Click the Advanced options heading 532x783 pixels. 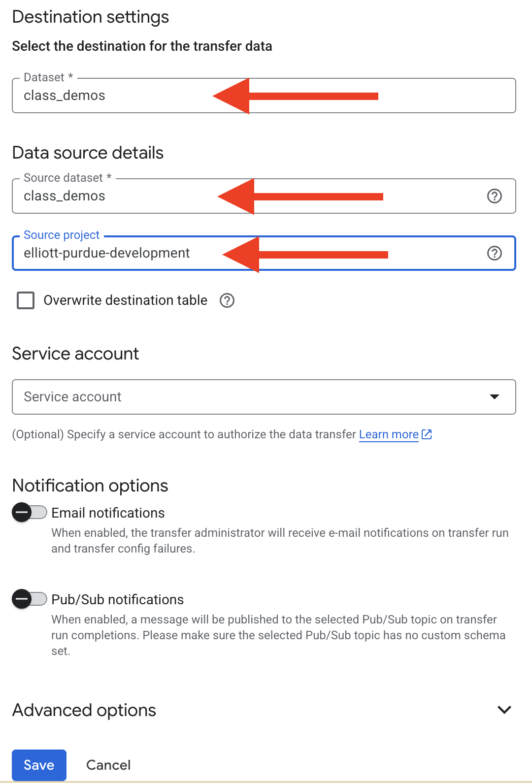[84, 710]
